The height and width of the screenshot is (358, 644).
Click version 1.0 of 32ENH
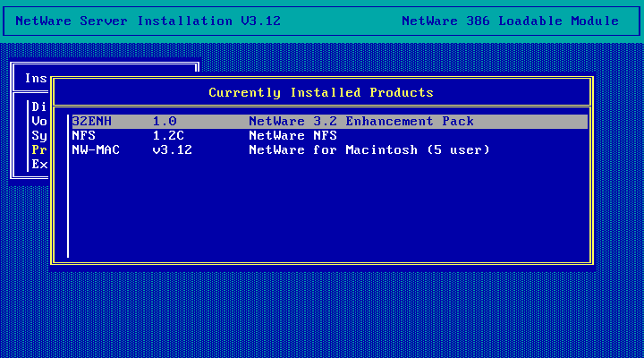click(x=165, y=121)
